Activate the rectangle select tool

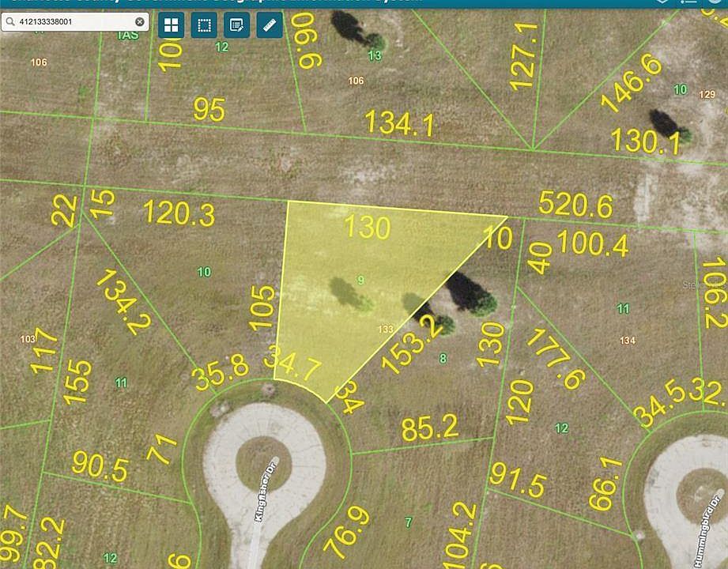(x=204, y=25)
